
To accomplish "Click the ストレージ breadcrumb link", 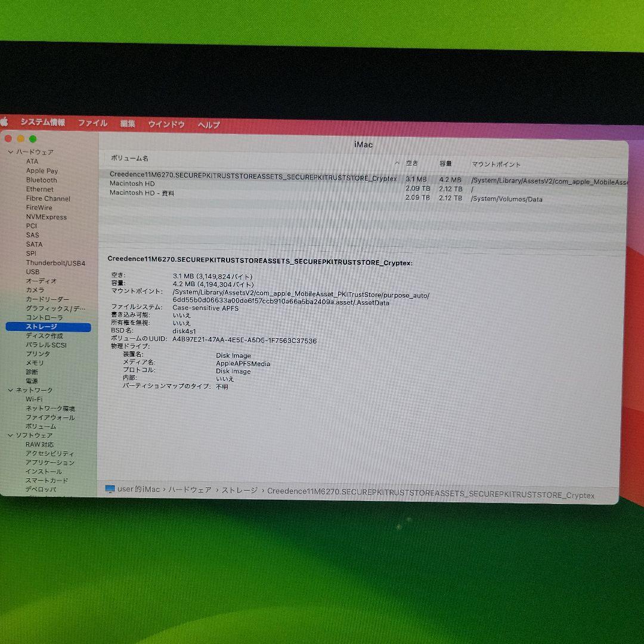I will click(242, 488).
